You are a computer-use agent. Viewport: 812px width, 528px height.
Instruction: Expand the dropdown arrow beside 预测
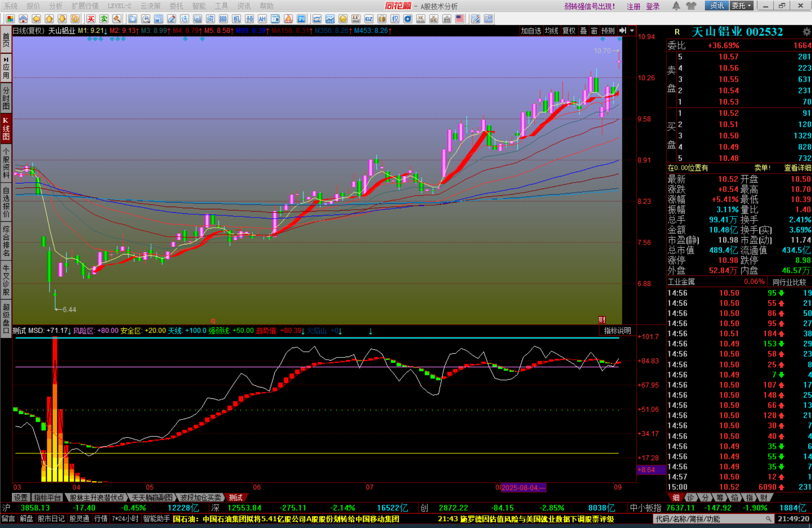pos(632,31)
